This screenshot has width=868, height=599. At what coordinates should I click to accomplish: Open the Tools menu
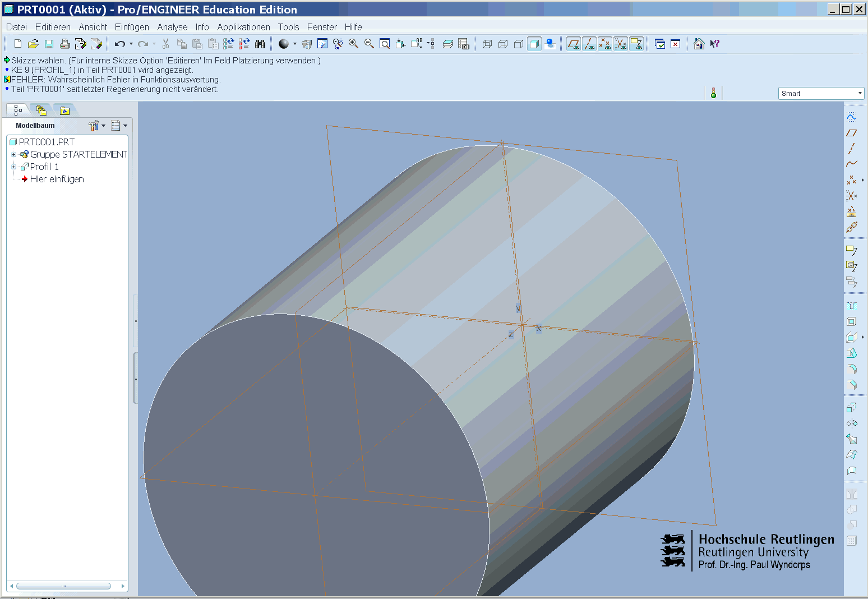tap(288, 27)
